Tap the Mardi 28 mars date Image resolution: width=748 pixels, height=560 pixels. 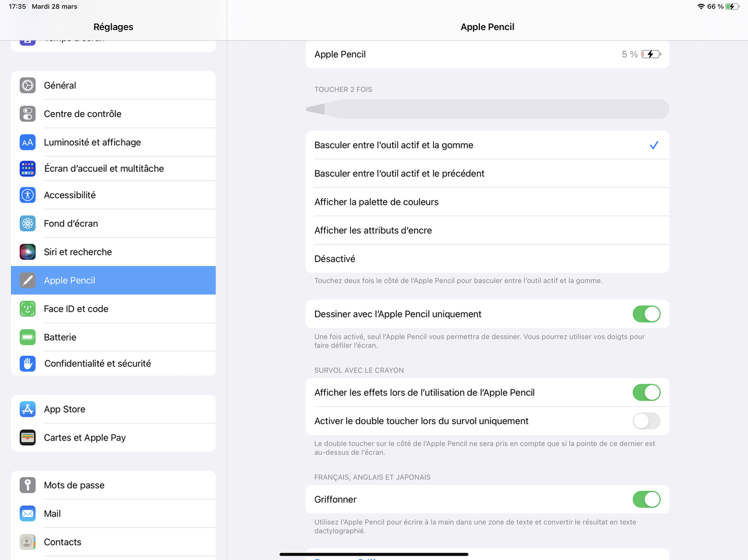(x=55, y=6)
